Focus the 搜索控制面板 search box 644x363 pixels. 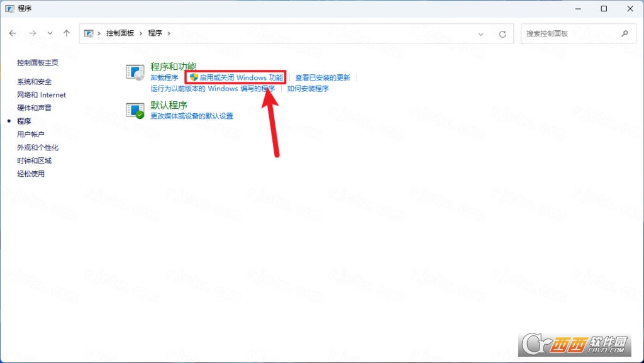click(579, 34)
